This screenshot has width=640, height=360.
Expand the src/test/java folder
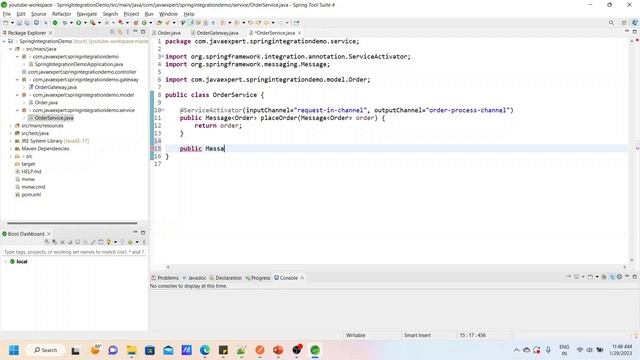point(11,133)
